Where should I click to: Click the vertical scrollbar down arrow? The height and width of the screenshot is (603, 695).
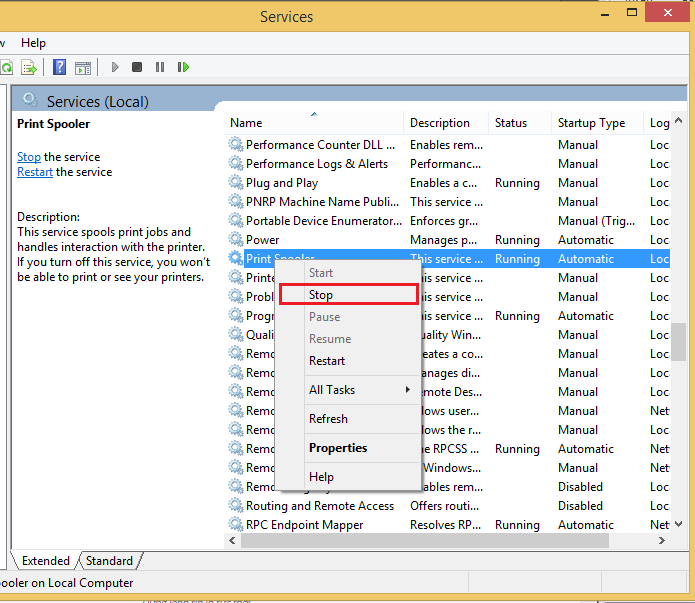(x=679, y=524)
